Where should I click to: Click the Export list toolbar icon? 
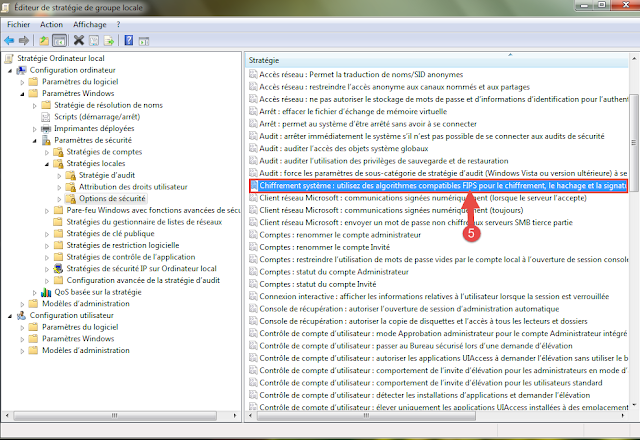109,40
